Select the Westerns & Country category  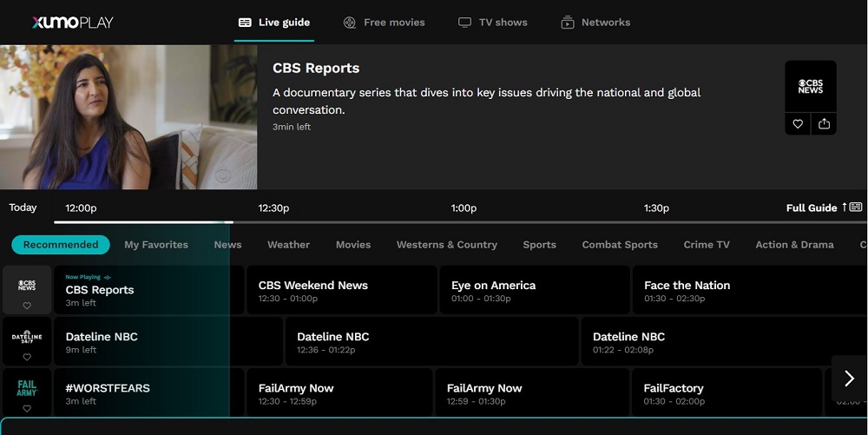point(447,245)
